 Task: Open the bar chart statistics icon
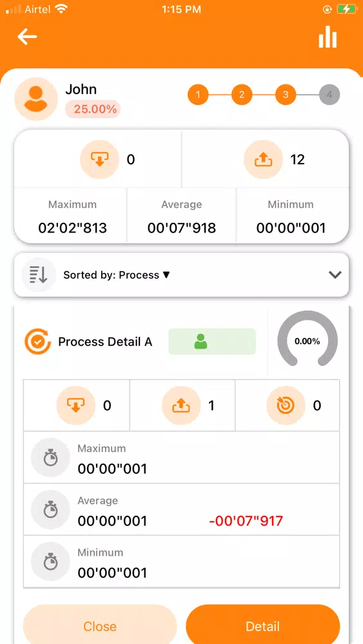328,37
